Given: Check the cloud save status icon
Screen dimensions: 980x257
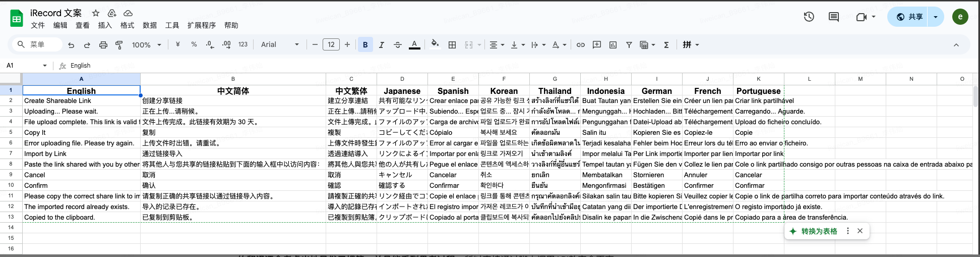Looking at the screenshot, I should click(128, 13).
